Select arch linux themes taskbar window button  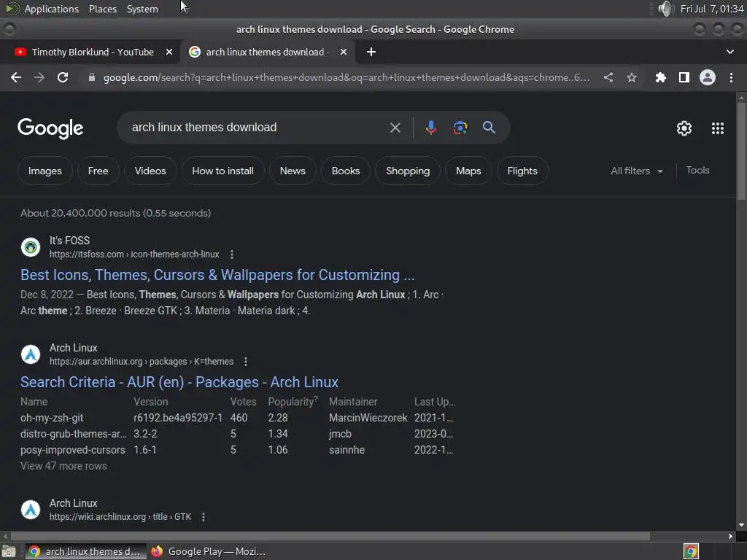pyautogui.click(x=86, y=551)
